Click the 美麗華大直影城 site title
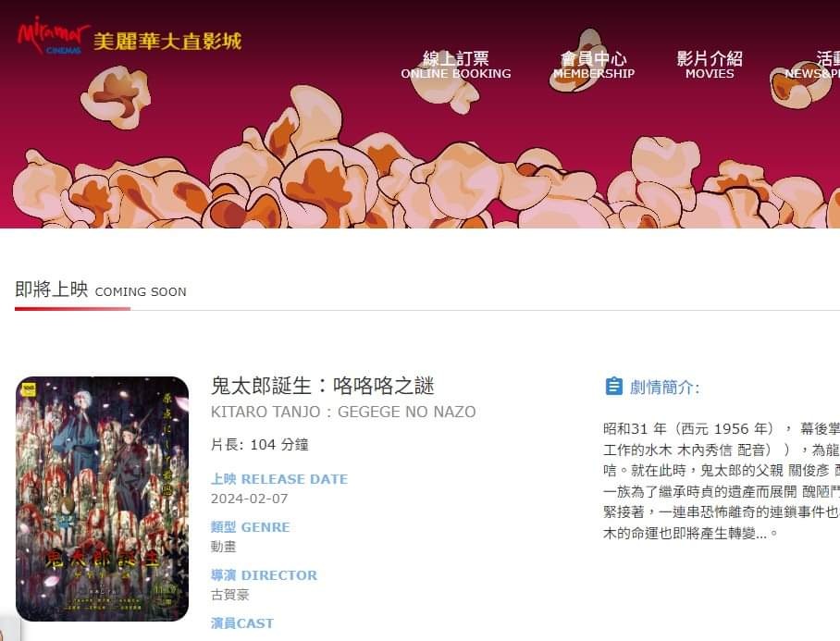This screenshot has height=641, width=840. click(167, 42)
